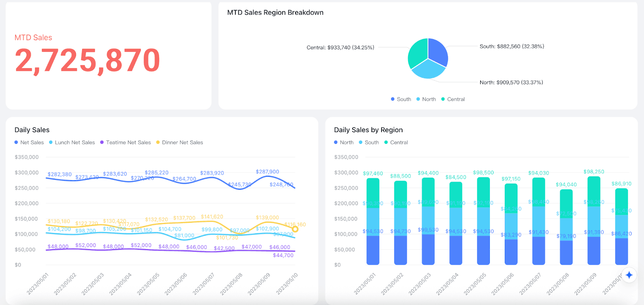Toggle Dinner Net Sales series legend
The width and height of the screenshot is (644, 305).
[x=180, y=142]
